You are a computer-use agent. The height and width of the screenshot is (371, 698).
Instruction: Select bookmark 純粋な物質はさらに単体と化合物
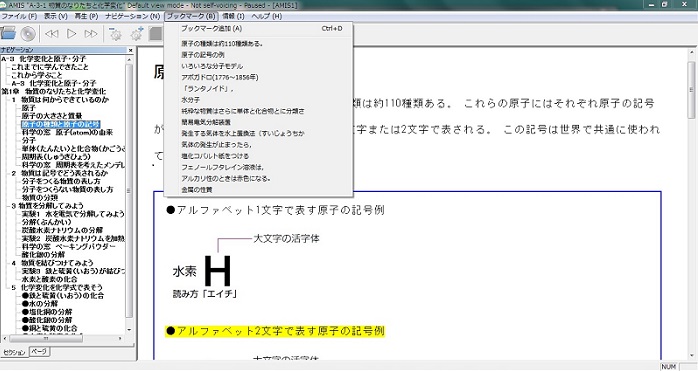point(259,111)
